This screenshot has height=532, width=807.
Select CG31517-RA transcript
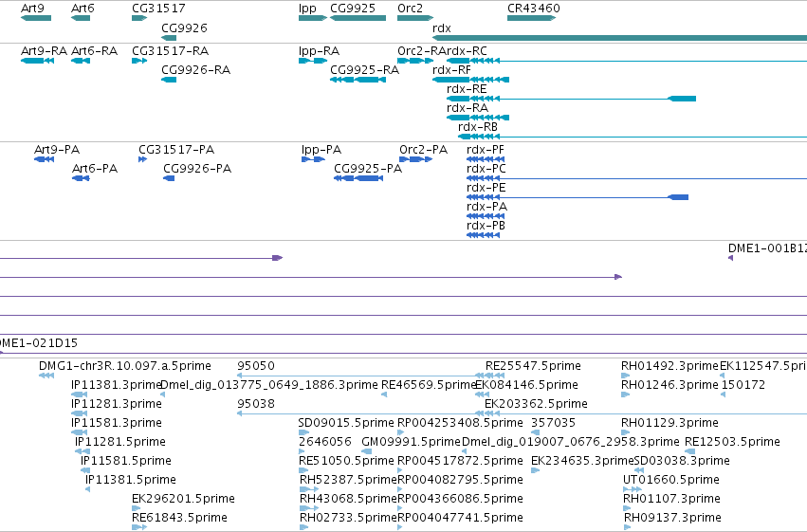tap(139, 61)
